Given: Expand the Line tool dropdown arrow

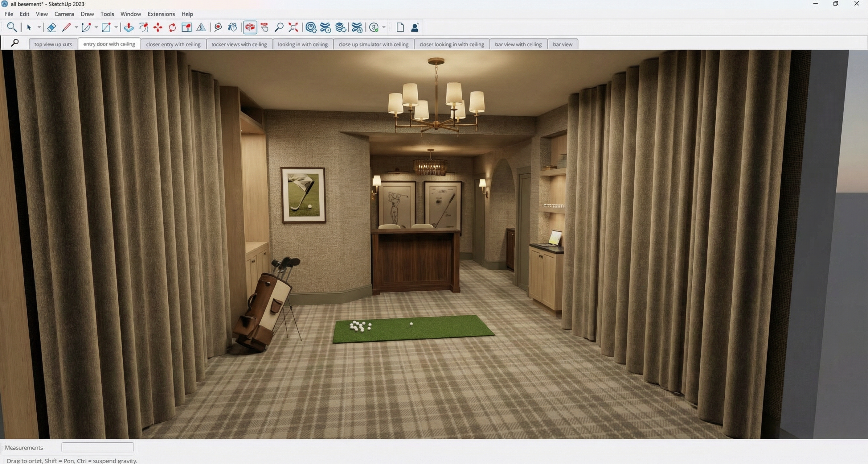Looking at the screenshot, I should 76,27.
